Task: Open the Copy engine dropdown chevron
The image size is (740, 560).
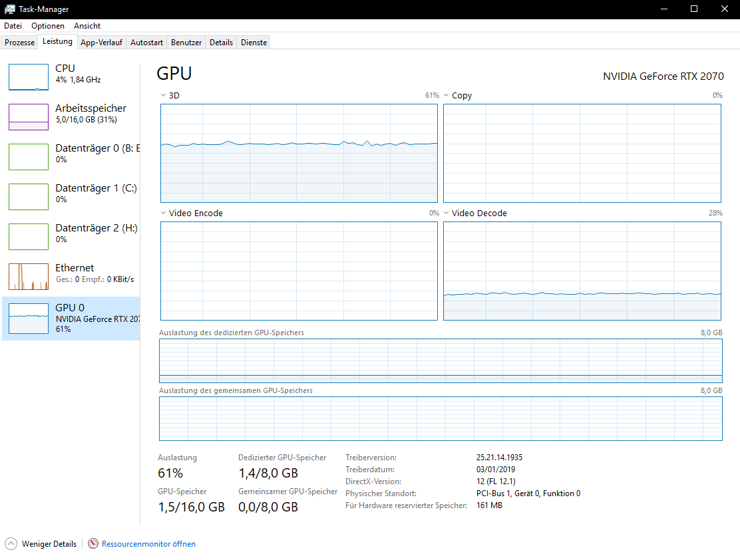Action: 446,95
